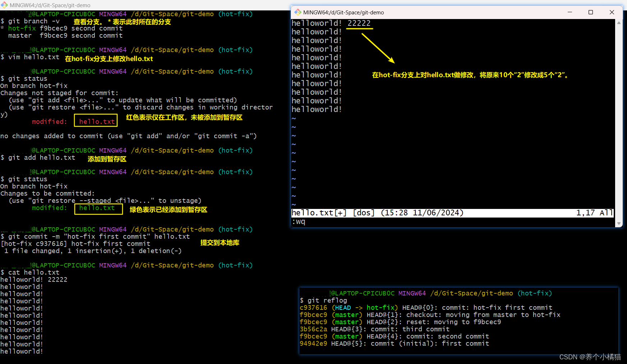
Task: Click the '$ git reflog' command
Action: [324, 300]
